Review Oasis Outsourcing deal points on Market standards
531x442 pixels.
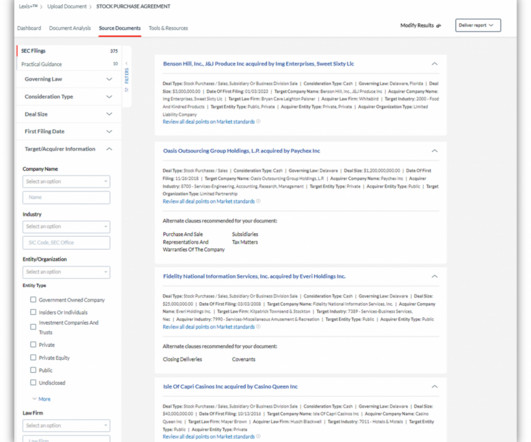tap(209, 201)
